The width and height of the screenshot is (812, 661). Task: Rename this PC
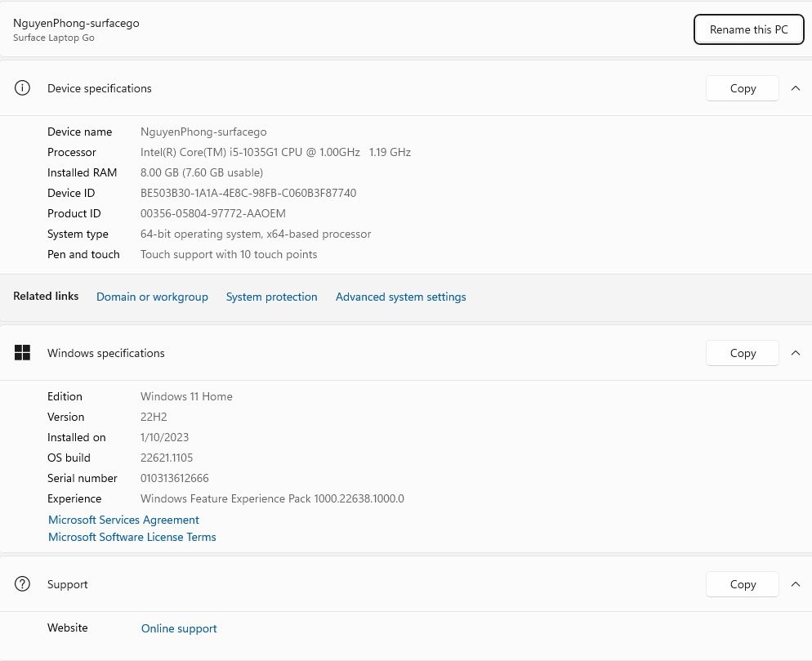748,29
